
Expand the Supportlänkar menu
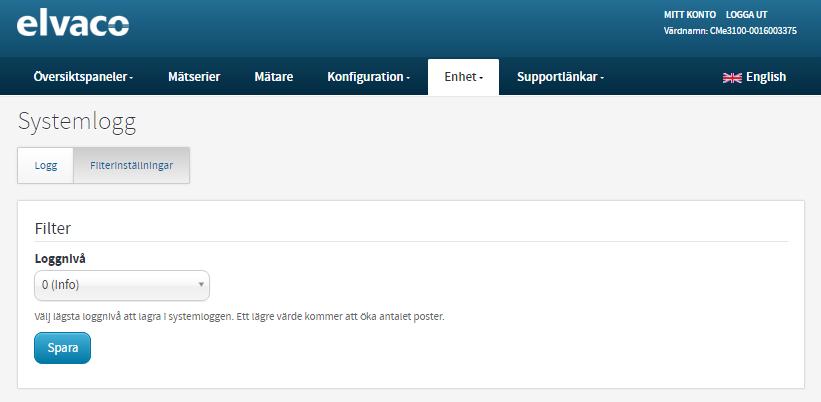[560, 76]
